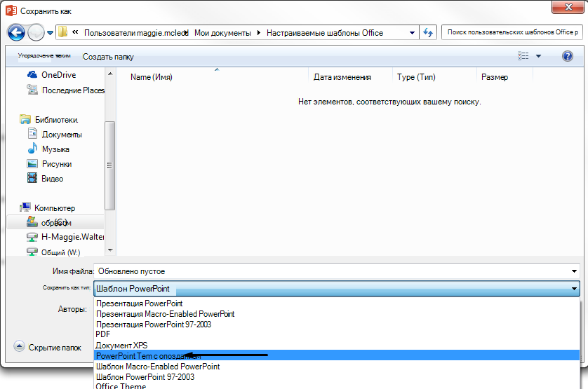Open Видео library
This screenshot has height=389, width=588.
(x=46, y=179)
